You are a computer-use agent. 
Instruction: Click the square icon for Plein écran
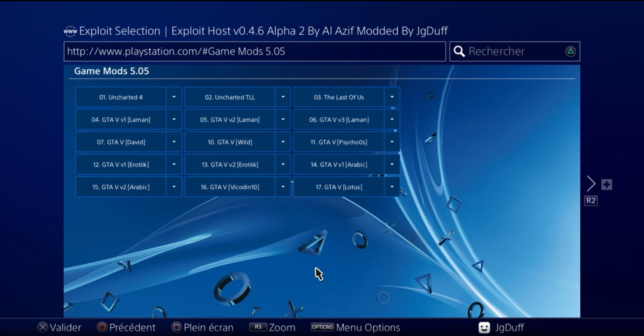[176, 327]
